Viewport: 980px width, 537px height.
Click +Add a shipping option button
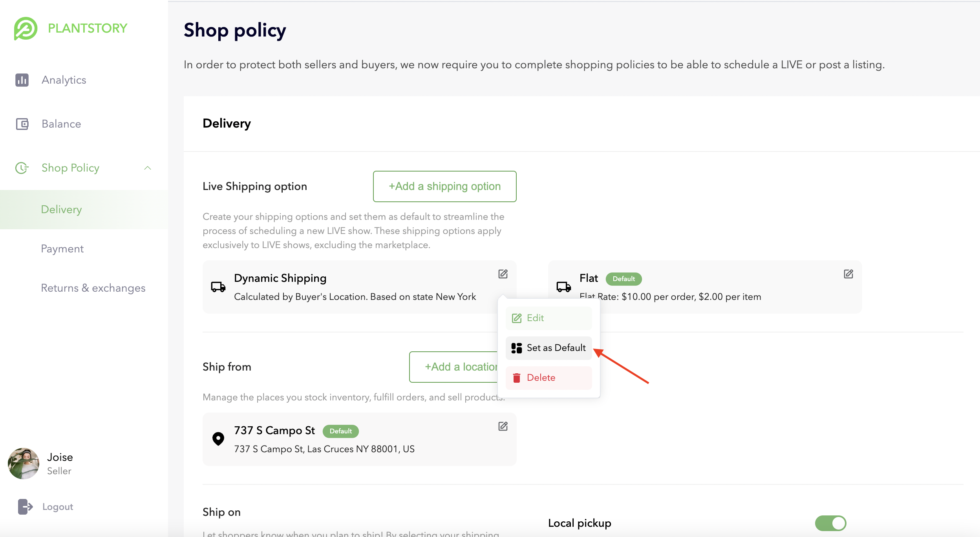coord(444,186)
